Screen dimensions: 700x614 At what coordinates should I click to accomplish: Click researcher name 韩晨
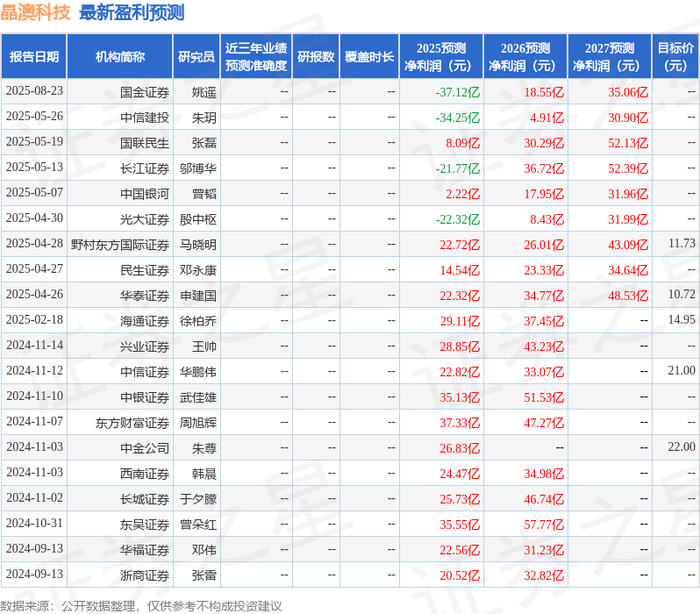(204, 475)
